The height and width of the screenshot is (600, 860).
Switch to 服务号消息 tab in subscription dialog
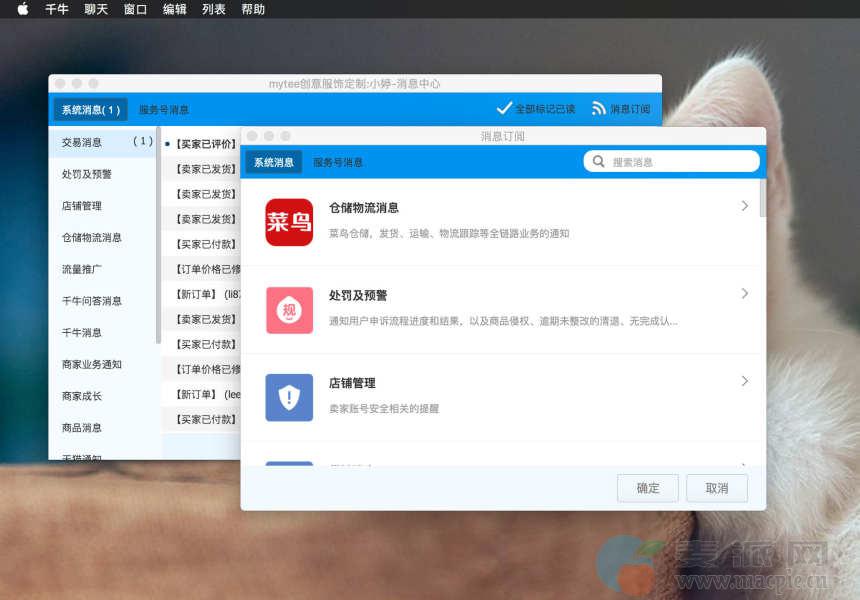338,162
